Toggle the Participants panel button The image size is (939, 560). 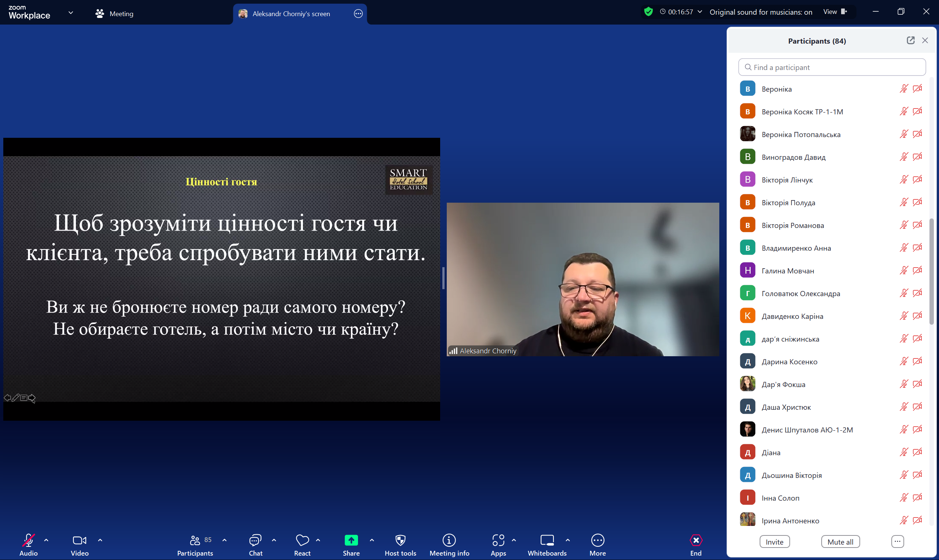[195, 540]
